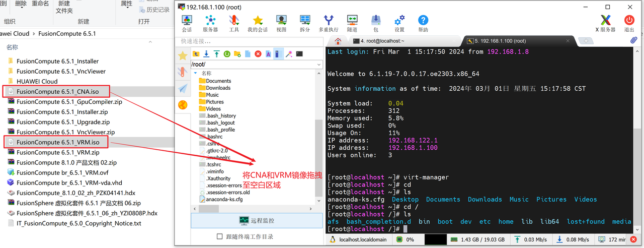The width and height of the screenshot is (644, 248).
Task: Click the create new folder icon in SFTP
Action: [x=237, y=54]
